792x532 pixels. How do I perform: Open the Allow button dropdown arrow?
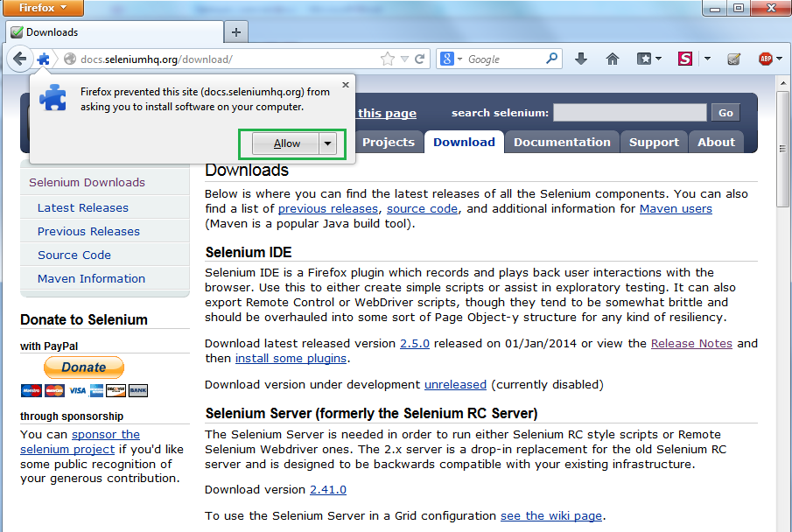pyautogui.click(x=328, y=143)
